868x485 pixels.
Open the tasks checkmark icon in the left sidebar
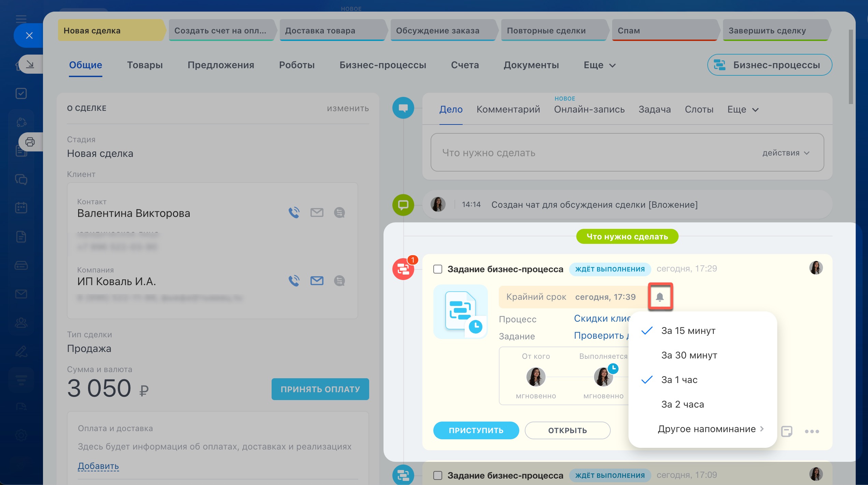pyautogui.click(x=21, y=93)
